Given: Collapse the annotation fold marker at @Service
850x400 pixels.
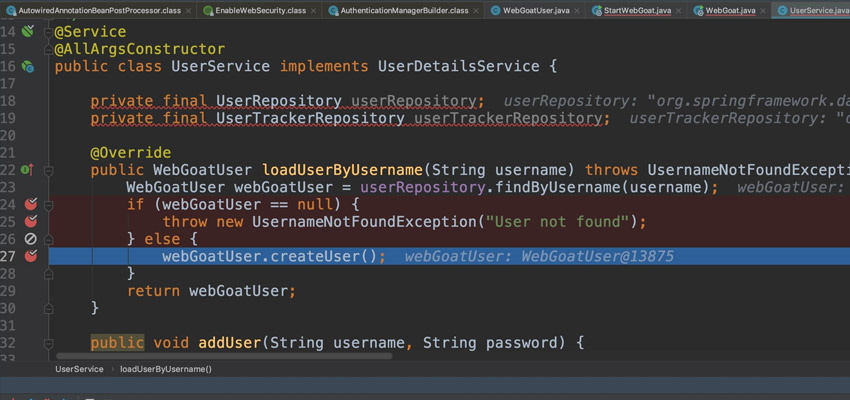Looking at the screenshot, I should click(x=48, y=32).
